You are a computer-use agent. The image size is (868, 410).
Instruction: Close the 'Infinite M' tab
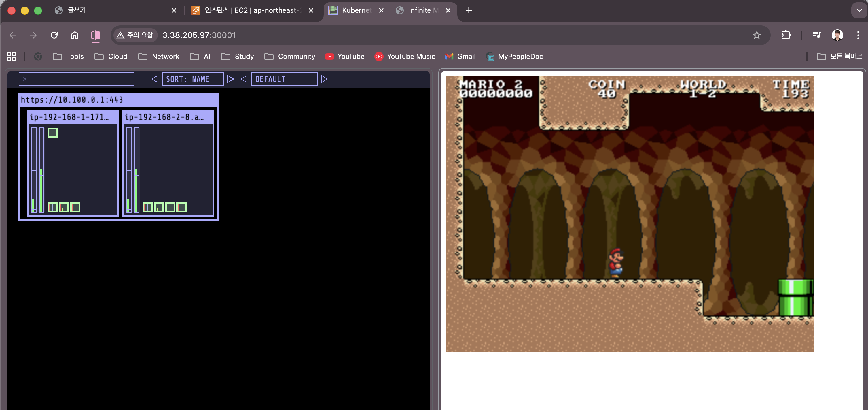pos(448,10)
